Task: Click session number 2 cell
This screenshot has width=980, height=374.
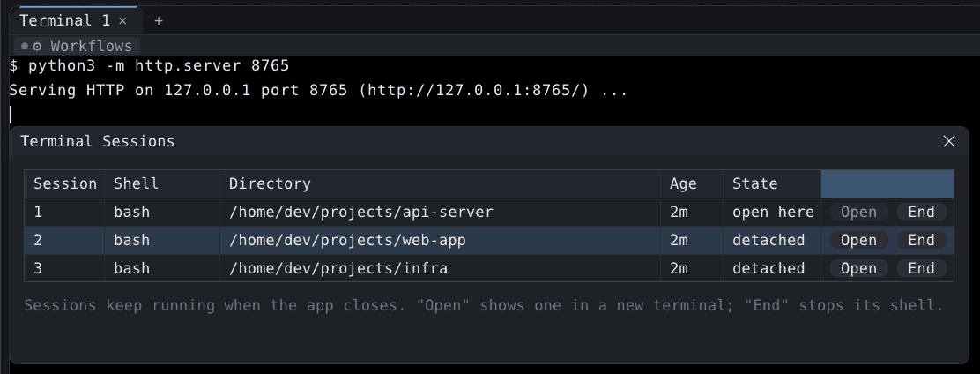Action: pos(64,240)
